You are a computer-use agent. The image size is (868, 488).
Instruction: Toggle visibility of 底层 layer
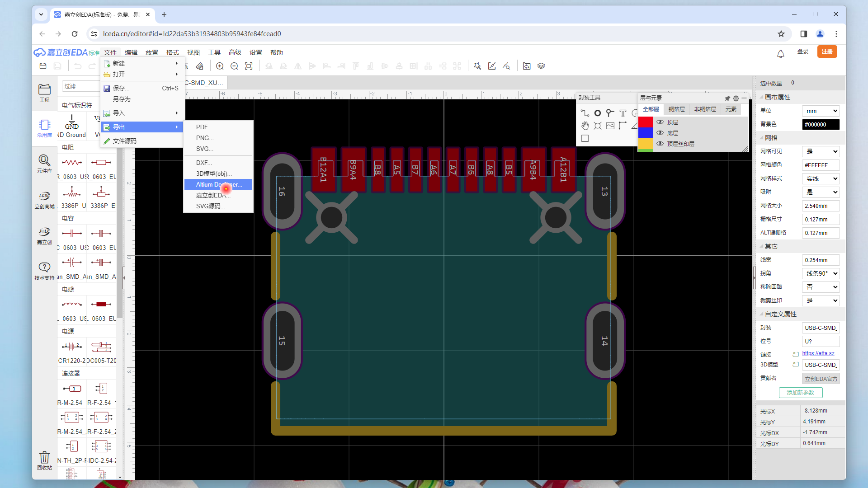point(660,133)
